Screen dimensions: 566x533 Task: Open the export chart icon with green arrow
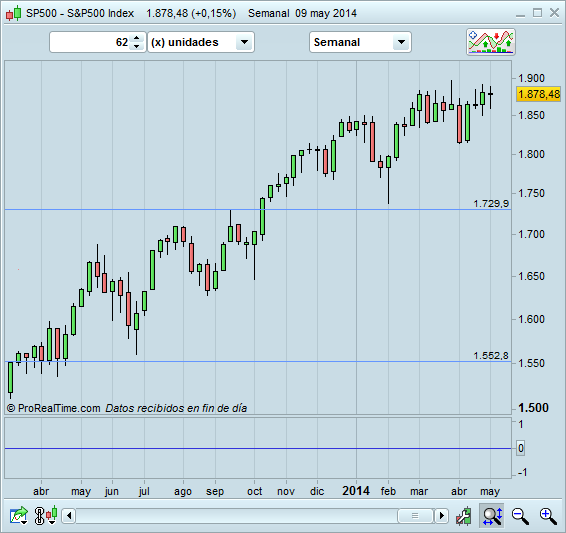coord(19,515)
